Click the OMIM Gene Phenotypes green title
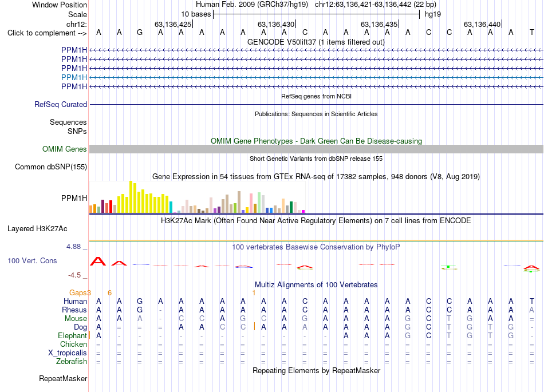Screen dimensions: 544x392 [316, 141]
